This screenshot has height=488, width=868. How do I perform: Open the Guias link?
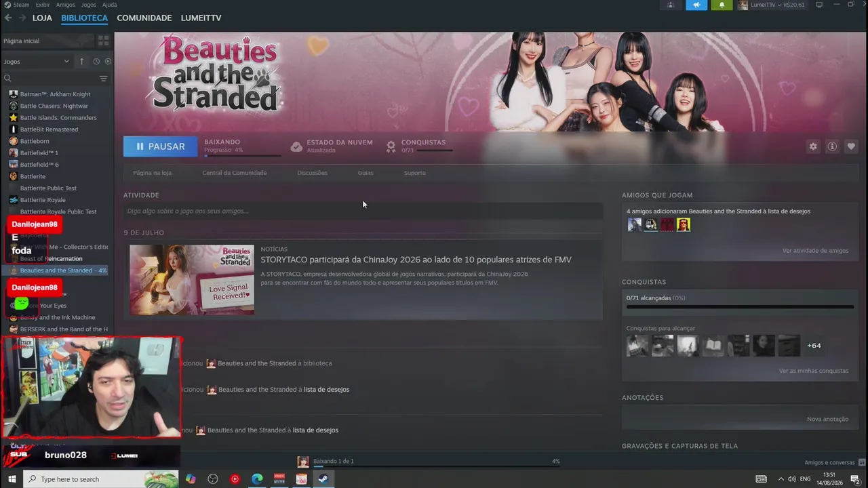[366, 173]
